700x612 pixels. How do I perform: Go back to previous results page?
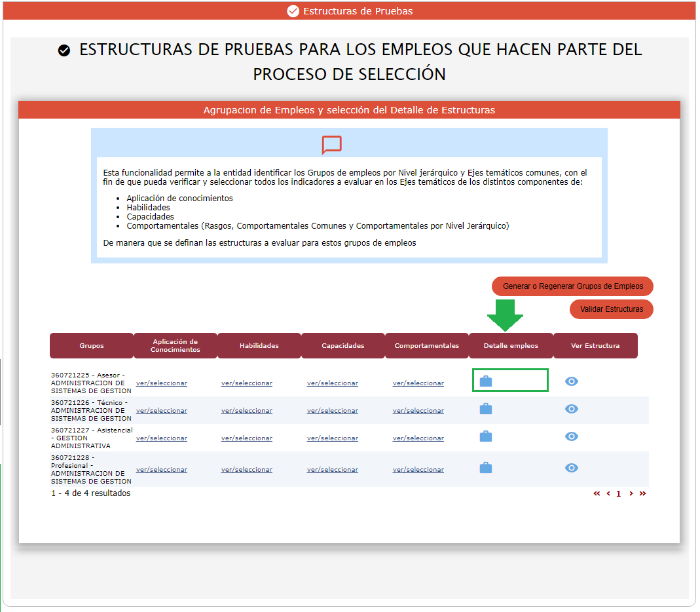[x=608, y=494]
